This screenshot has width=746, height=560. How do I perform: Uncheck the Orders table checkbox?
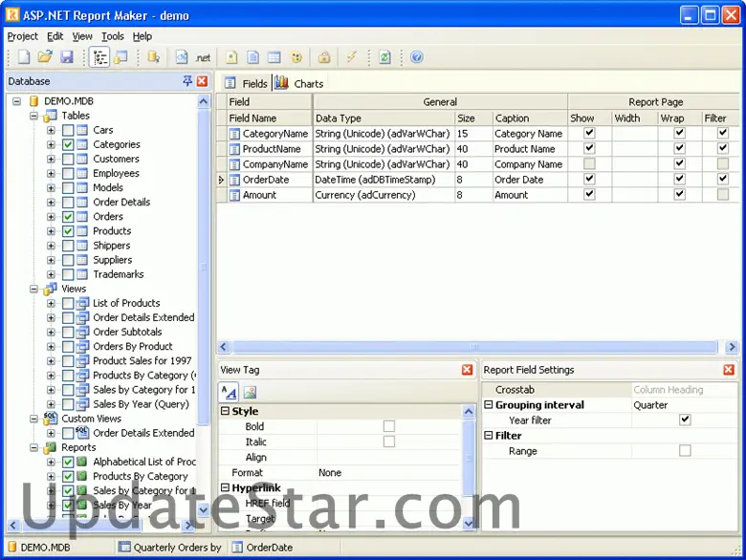tap(68, 217)
